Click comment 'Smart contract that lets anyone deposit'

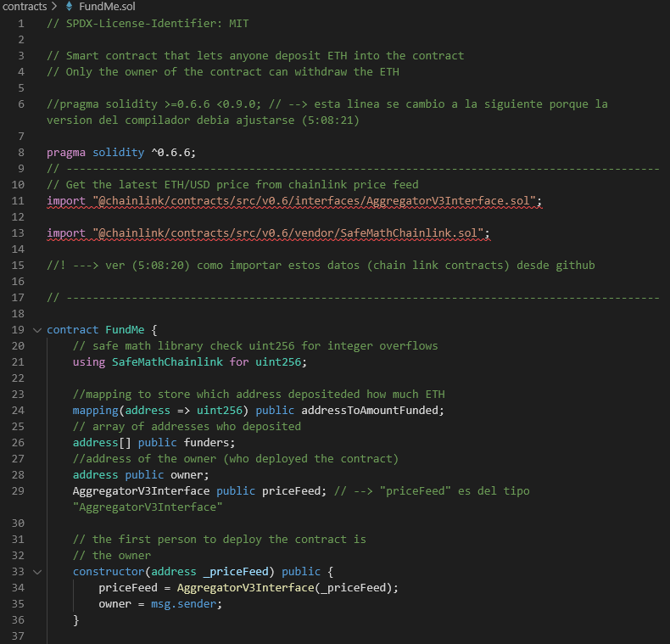(255, 56)
